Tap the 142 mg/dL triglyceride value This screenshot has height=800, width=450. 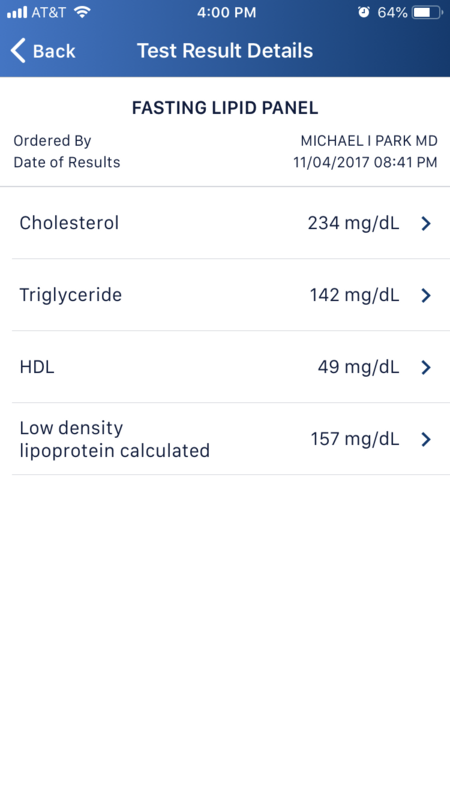[x=355, y=295]
